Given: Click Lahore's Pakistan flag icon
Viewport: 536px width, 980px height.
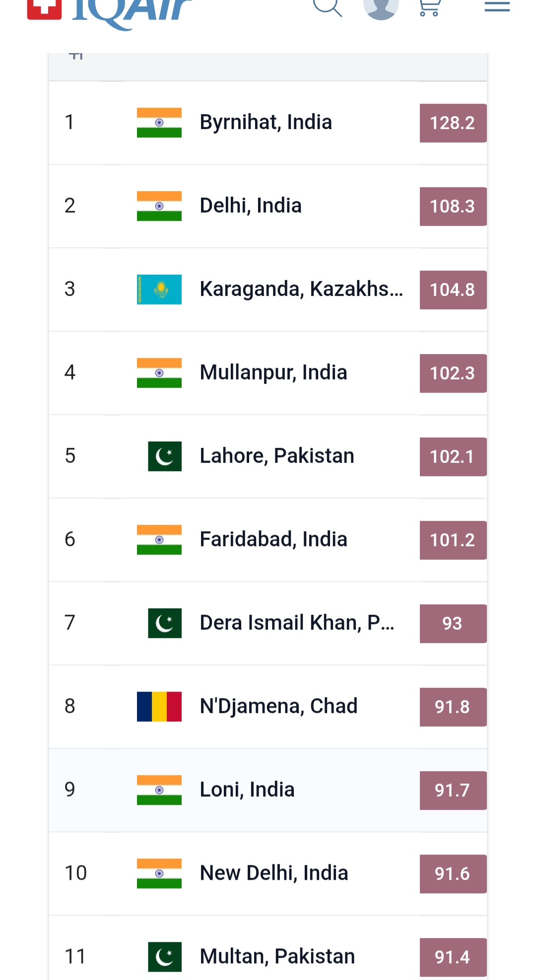Looking at the screenshot, I should 165,456.
